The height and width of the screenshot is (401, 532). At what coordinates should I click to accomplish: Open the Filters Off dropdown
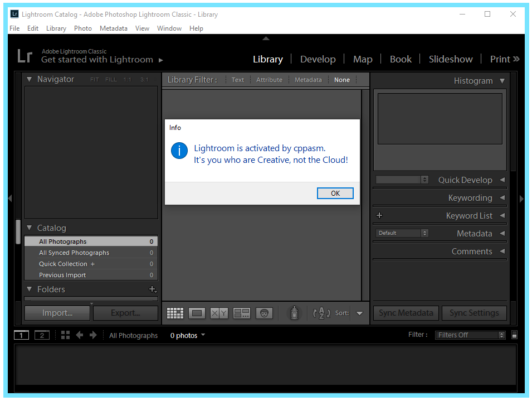(470, 335)
